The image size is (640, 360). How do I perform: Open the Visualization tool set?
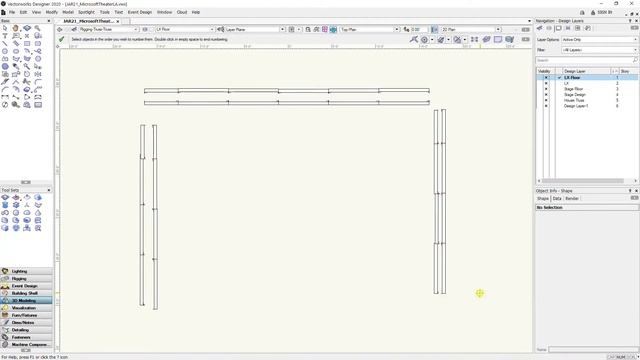coord(27,308)
